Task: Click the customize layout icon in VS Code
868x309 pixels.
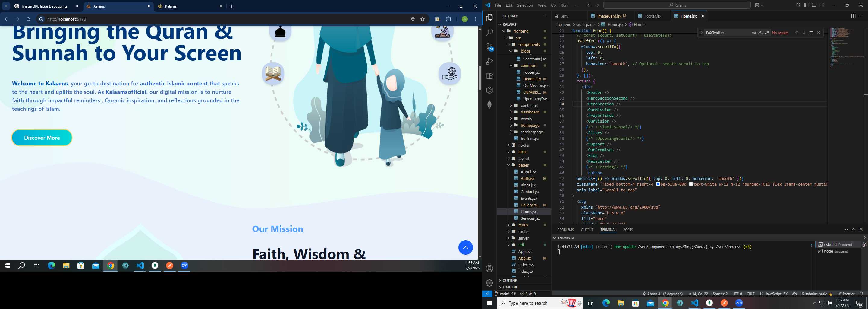Action: point(798,5)
